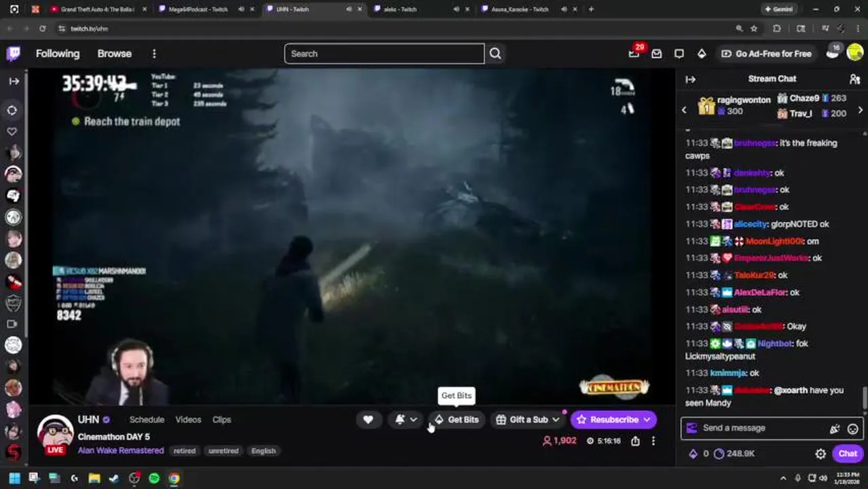Click the camera icon in left sidebar
Viewport: 868px width, 489px height.
pyautogui.click(x=13, y=324)
